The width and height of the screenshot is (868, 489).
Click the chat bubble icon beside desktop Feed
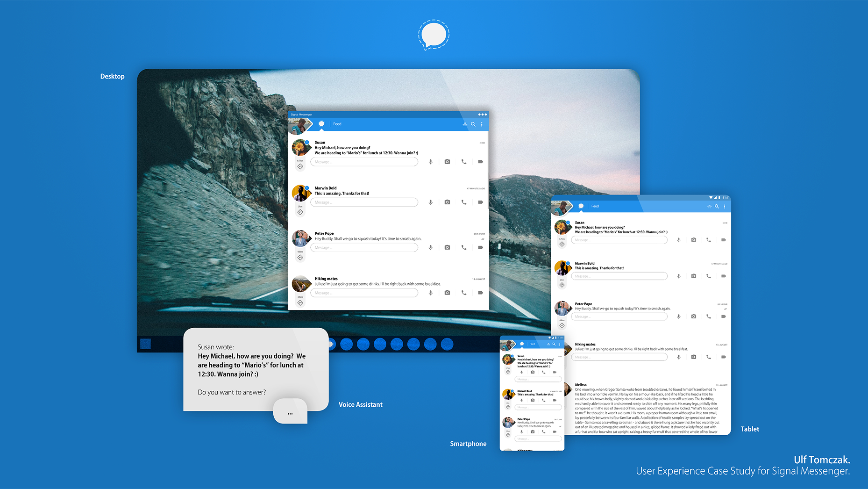click(321, 124)
